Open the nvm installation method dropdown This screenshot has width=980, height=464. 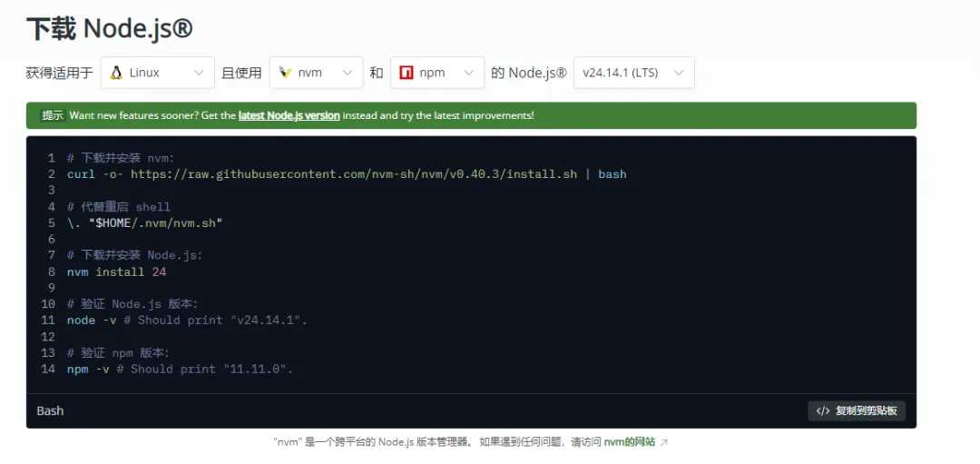(x=317, y=73)
